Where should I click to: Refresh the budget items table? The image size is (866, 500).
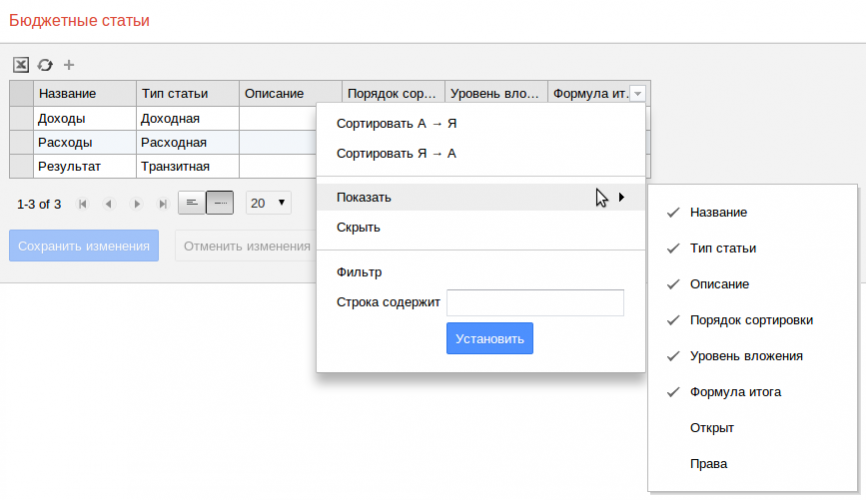click(45, 65)
